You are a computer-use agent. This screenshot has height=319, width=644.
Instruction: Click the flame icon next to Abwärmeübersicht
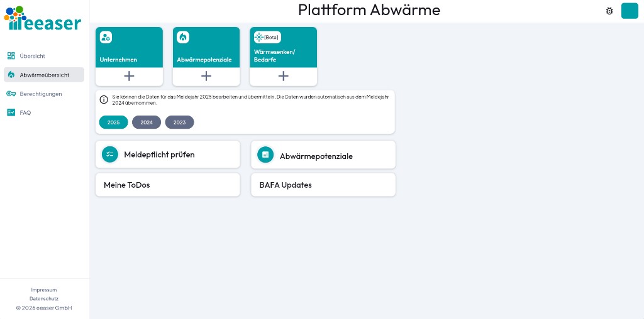coord(11,75)
